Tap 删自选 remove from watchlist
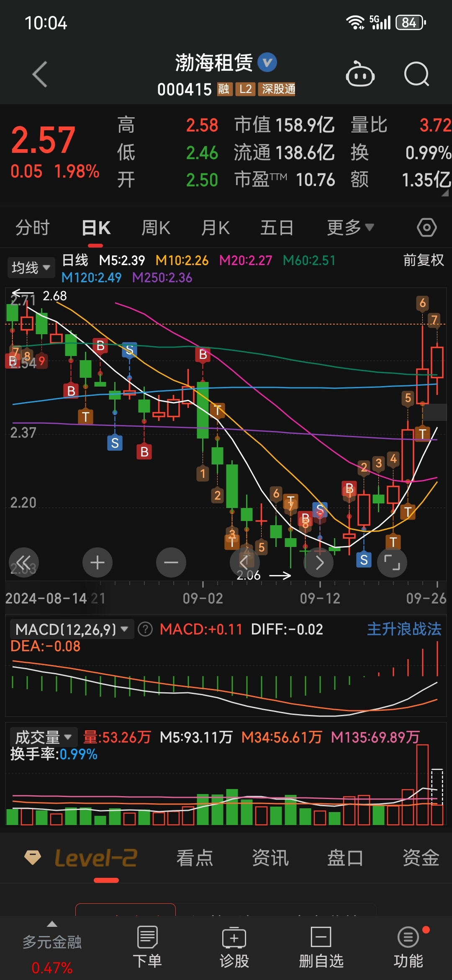452x980 pixels. (x=321, y=947)
